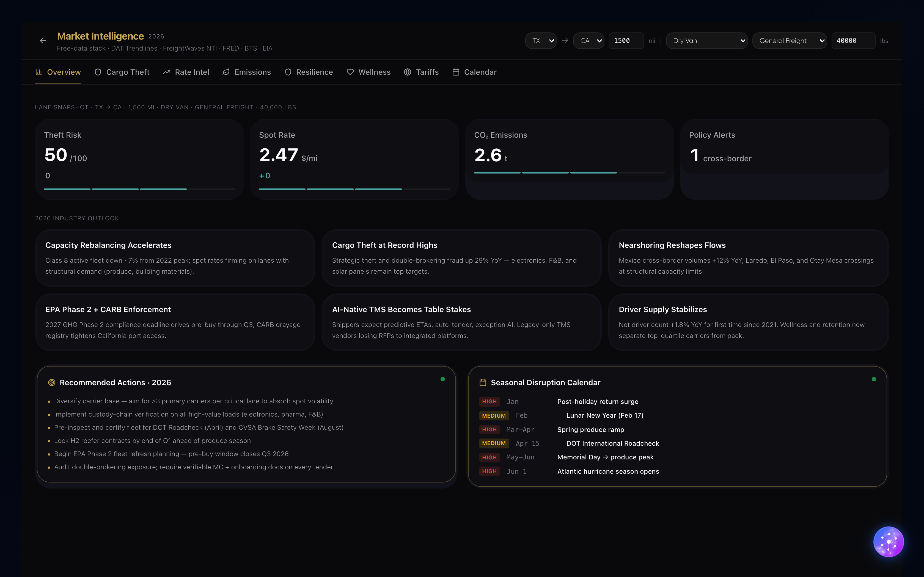Expand the General Freight commodity dropdown
This screenshot has height=577, width=924.
789,41
